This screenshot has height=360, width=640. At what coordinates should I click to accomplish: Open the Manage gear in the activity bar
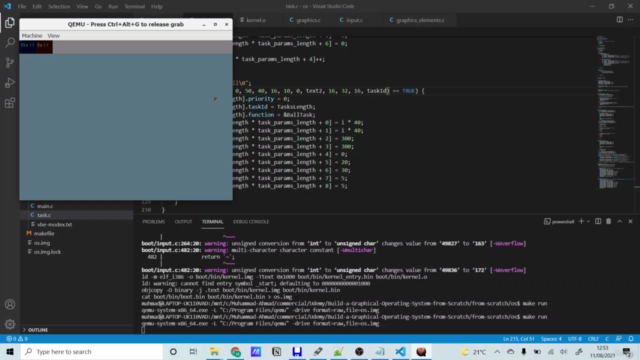pyautogui.click(x=10, y=324)
